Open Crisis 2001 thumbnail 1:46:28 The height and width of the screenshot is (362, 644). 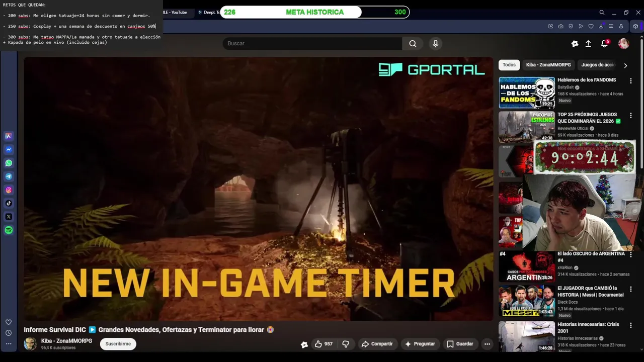tap(527, 336)
